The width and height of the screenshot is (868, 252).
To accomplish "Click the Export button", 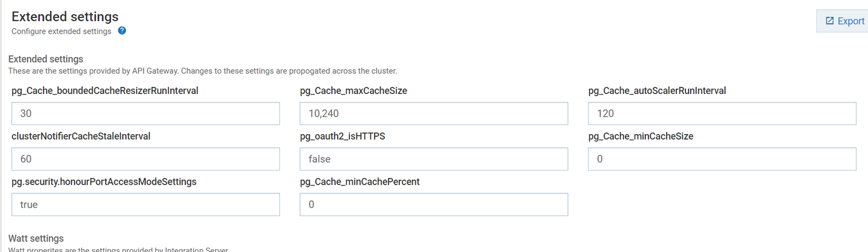I will pos(844,21).
